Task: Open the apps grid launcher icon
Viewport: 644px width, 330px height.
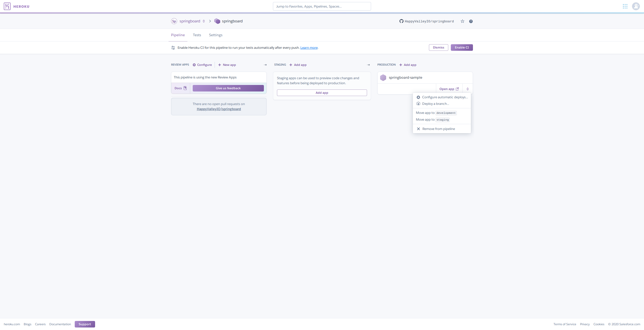Action: (x=625, y=6)
